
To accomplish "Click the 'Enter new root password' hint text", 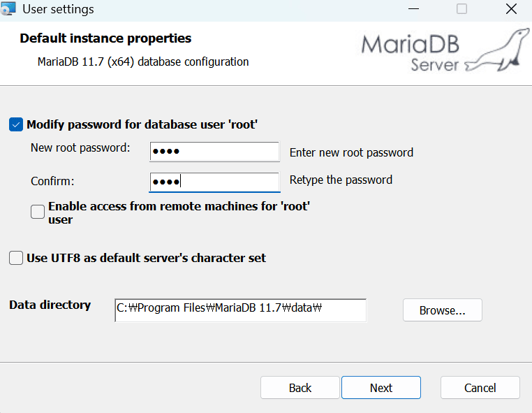I will tap(351, 152).
